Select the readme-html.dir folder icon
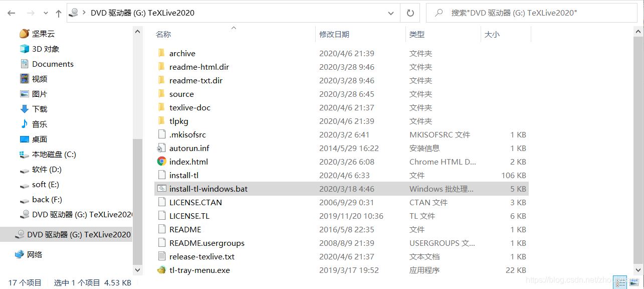Viewport: 644px width, 289px height. [161, 67]
